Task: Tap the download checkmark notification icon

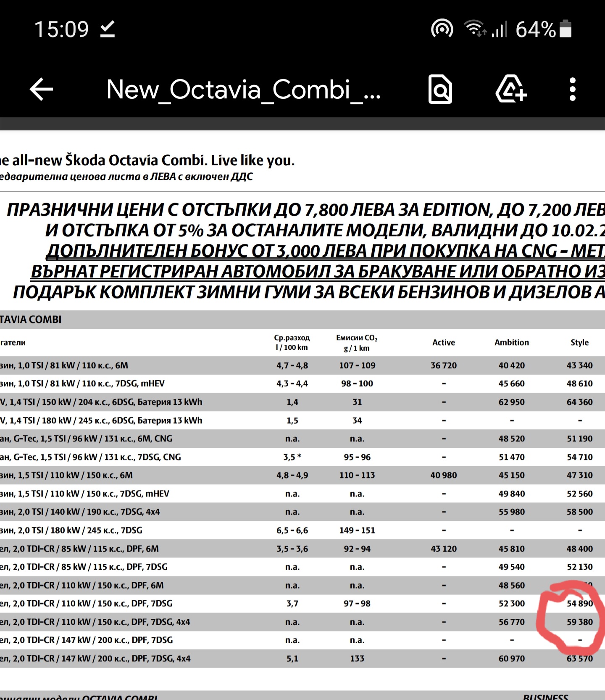Action: pos(108,29)
